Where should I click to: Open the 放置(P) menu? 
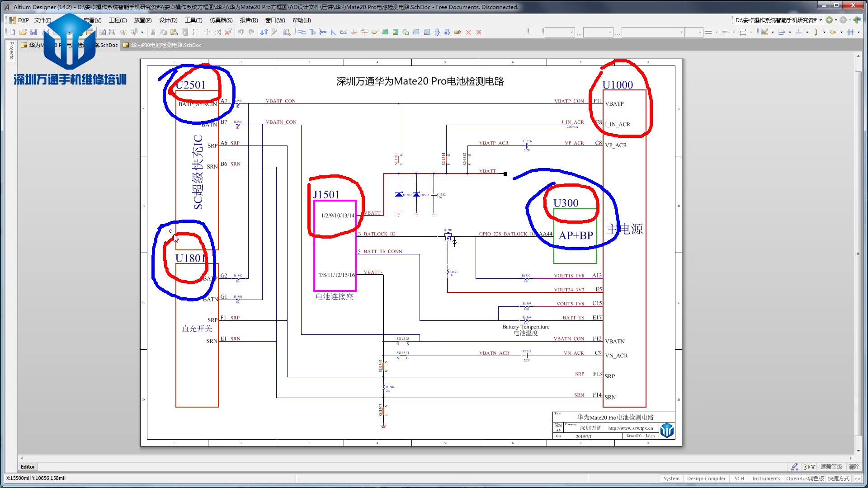(x=142, y=20)
